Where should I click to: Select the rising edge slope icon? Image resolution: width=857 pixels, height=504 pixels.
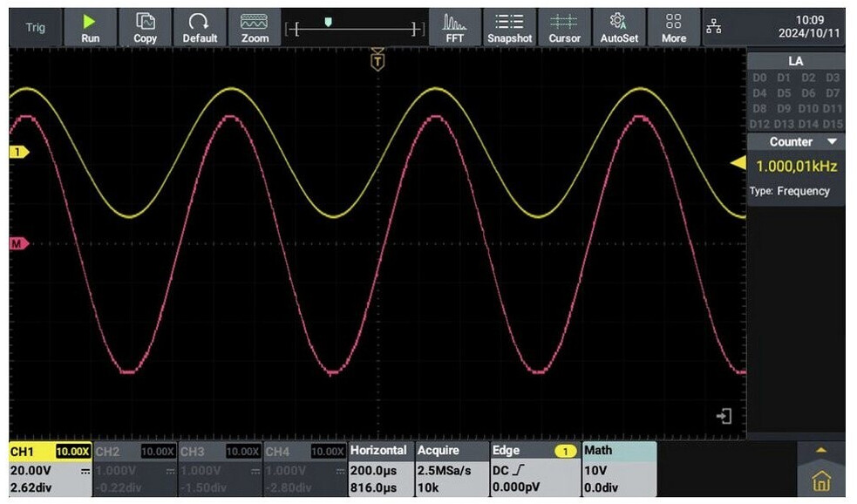coord(519,470)
